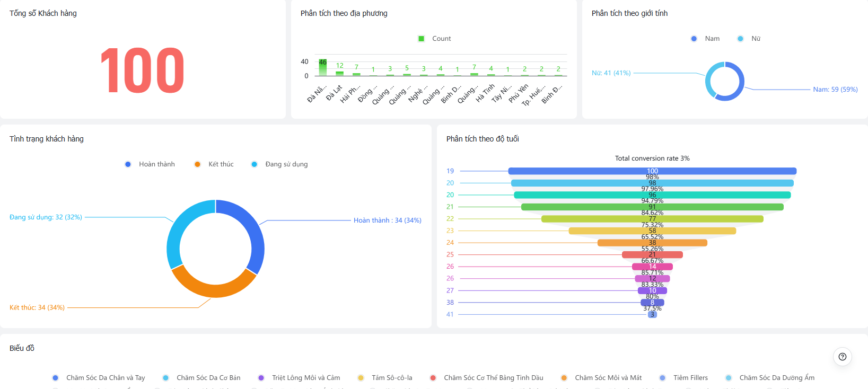Click the funnel age label 38
This screenshot has height=389, width=868.
click(450, 303)
